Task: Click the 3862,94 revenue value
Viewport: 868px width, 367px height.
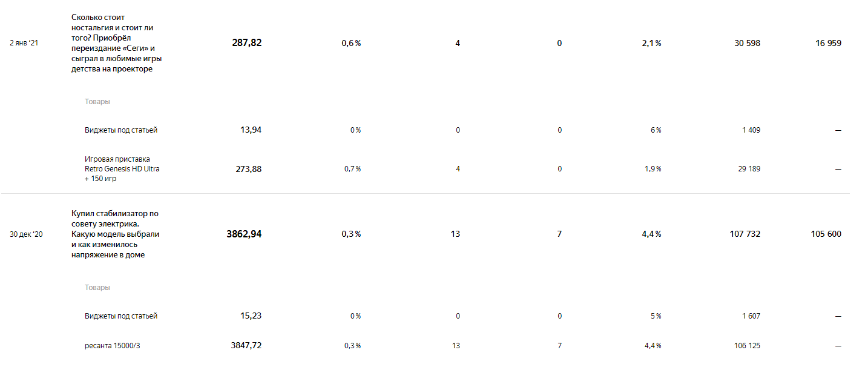Action: coord(245,234)
